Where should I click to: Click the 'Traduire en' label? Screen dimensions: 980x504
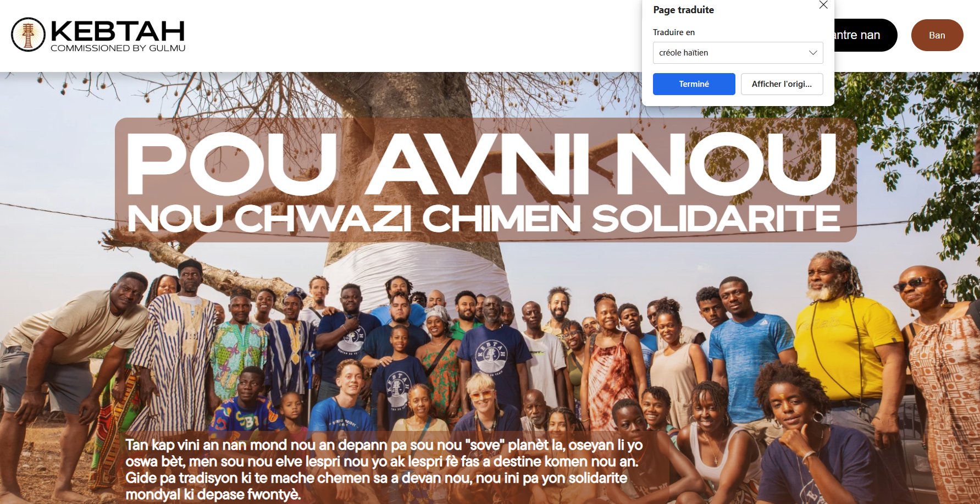[674, 32]
